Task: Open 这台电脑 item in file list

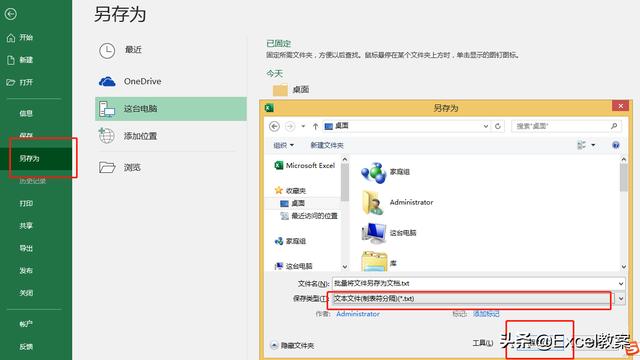Action: tap(389, 233)
